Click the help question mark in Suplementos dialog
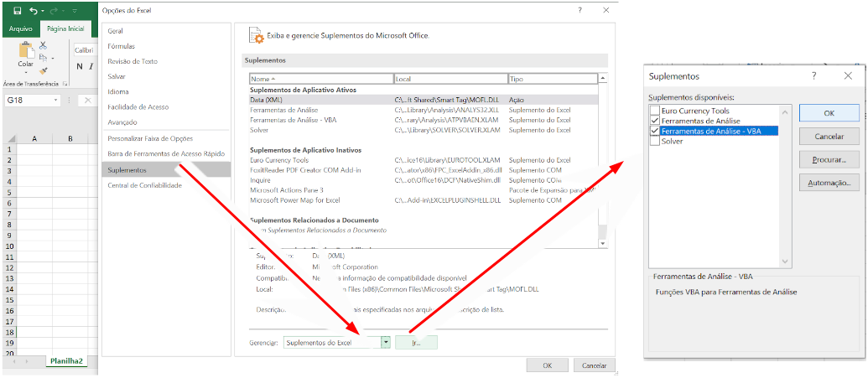This screenshot has height=378, width=868. pyautogui.click(x=813, y=75)
